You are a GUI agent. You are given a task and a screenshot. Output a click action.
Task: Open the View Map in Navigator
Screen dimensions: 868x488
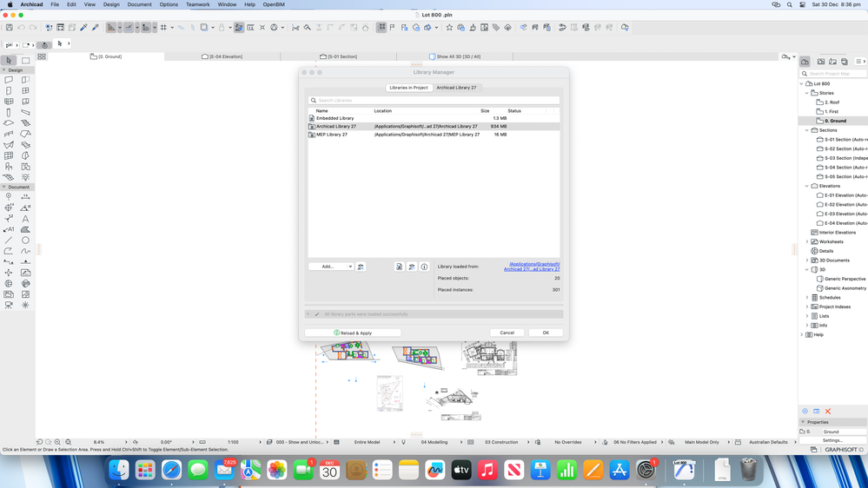click(x=821, y=62)
